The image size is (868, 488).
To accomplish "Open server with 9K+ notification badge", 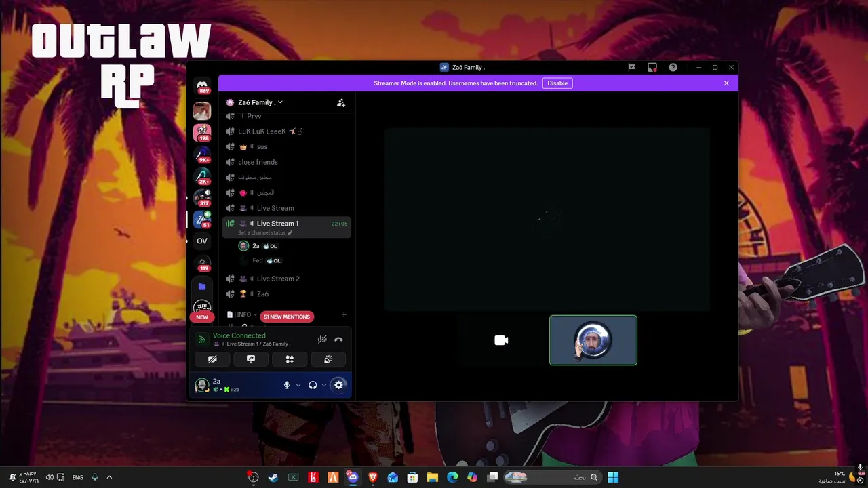I will click(202, 155).
